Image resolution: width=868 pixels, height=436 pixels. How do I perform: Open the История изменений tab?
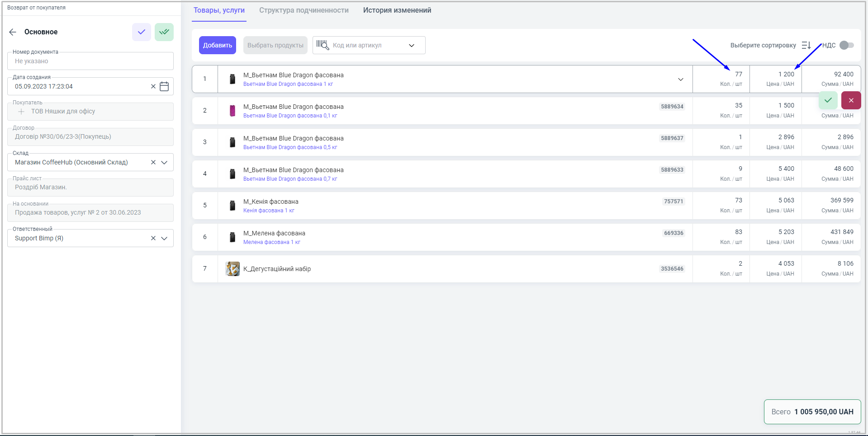[397, 10]
